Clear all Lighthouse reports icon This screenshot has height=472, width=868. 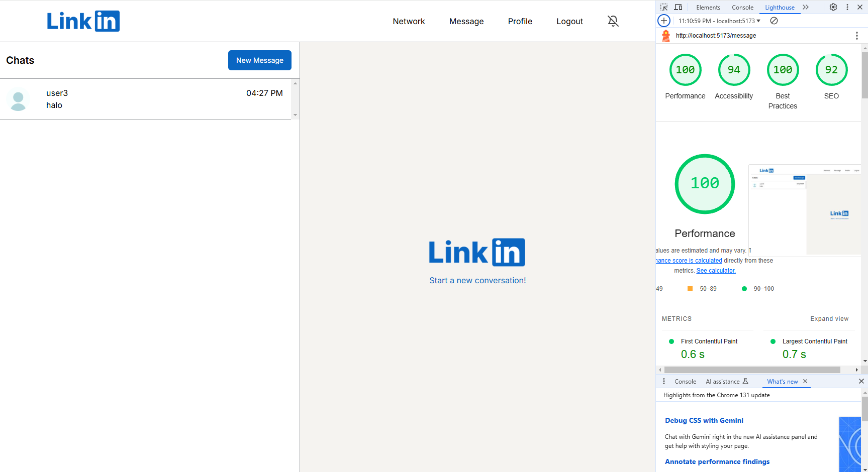click(774, 21)
